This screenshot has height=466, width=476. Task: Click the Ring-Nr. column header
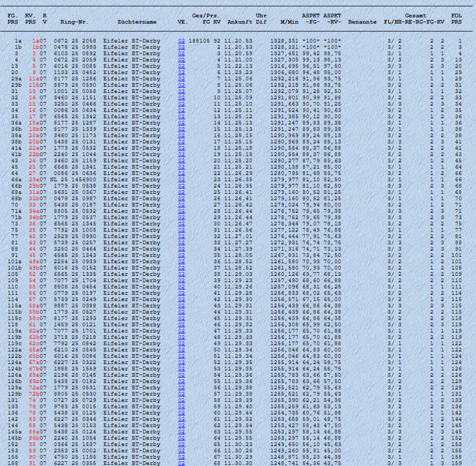click(x=75, y=22)
